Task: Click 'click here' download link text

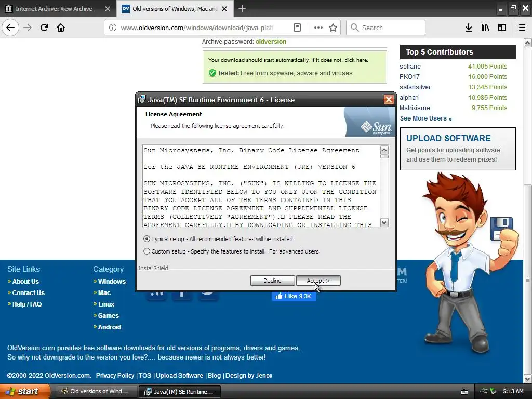Action: coord(356,60)
